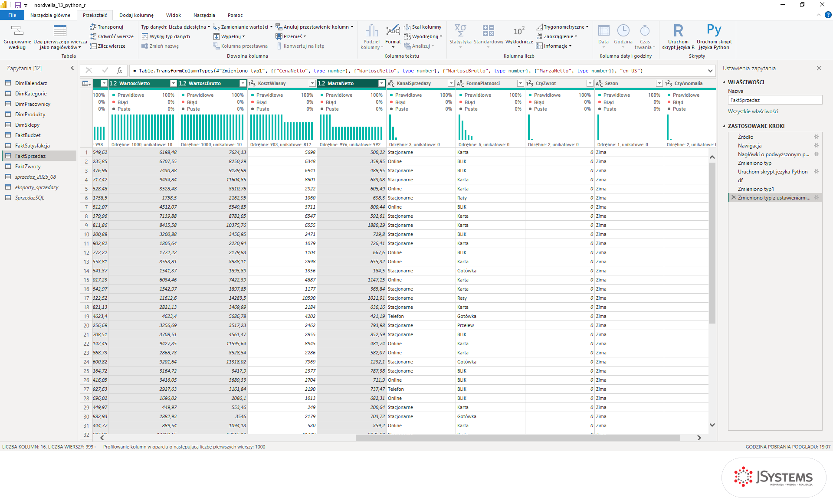Open the filter dropdown for KanalSprzedazy column
This screenshot has width=833, height=504.
pyautogui.click(x=451, y=83)
